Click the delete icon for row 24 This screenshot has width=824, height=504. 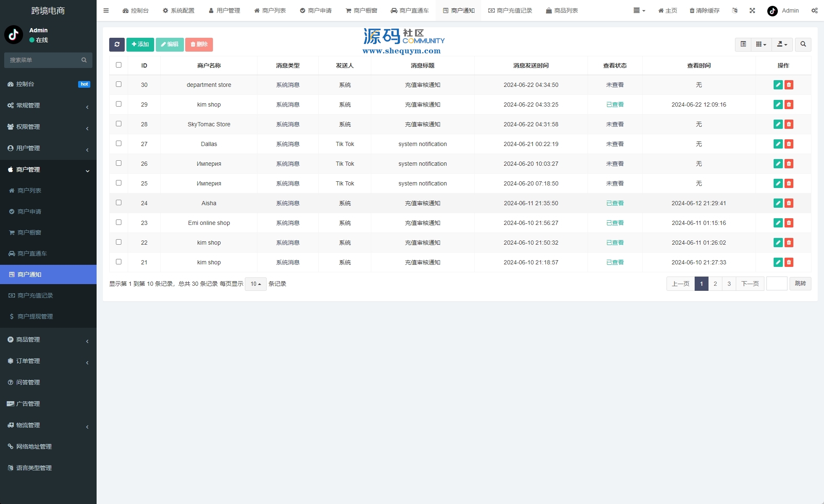click(789, 203)
